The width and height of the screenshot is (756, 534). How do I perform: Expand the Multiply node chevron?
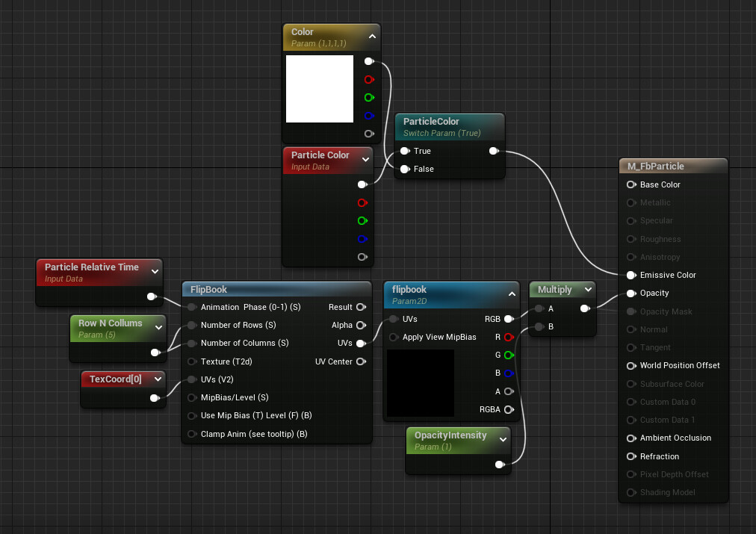tap(588, 290)
